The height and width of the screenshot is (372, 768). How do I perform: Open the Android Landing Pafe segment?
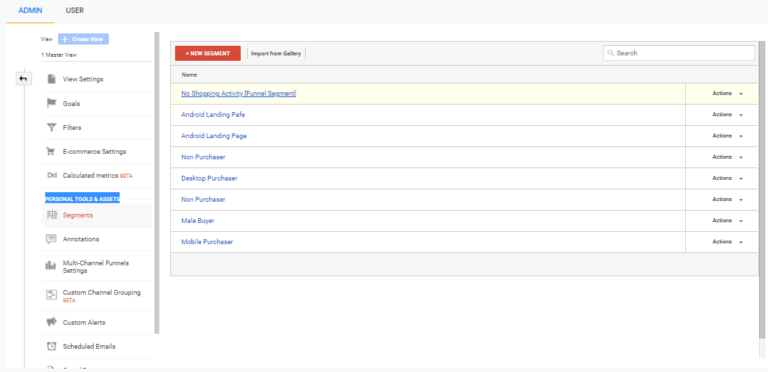[213, 115]
